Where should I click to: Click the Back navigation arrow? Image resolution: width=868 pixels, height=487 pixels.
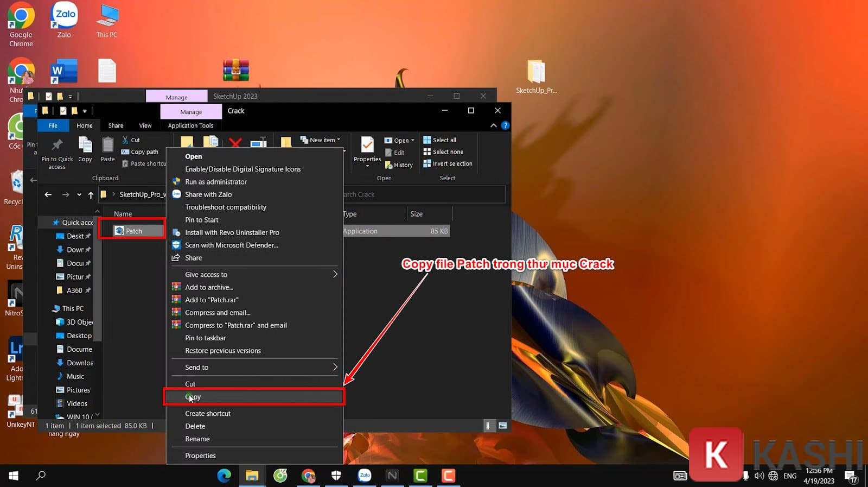(x=48, y=194)
